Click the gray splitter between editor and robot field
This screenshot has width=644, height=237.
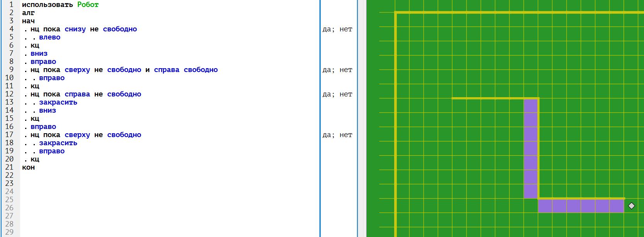coord(362,118)
